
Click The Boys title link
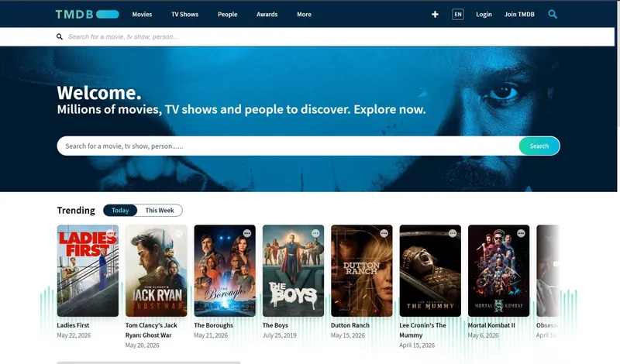point(275,325)
